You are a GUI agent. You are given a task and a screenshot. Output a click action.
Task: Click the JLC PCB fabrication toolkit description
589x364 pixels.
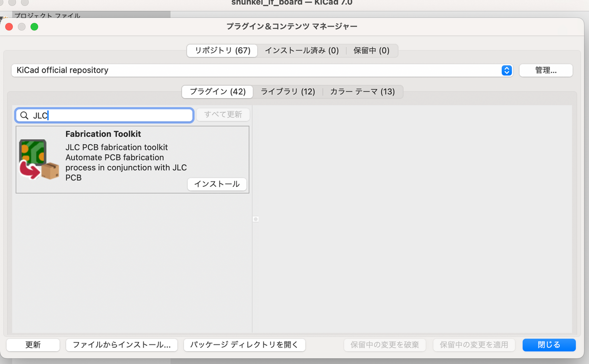[x=126, y=162]
